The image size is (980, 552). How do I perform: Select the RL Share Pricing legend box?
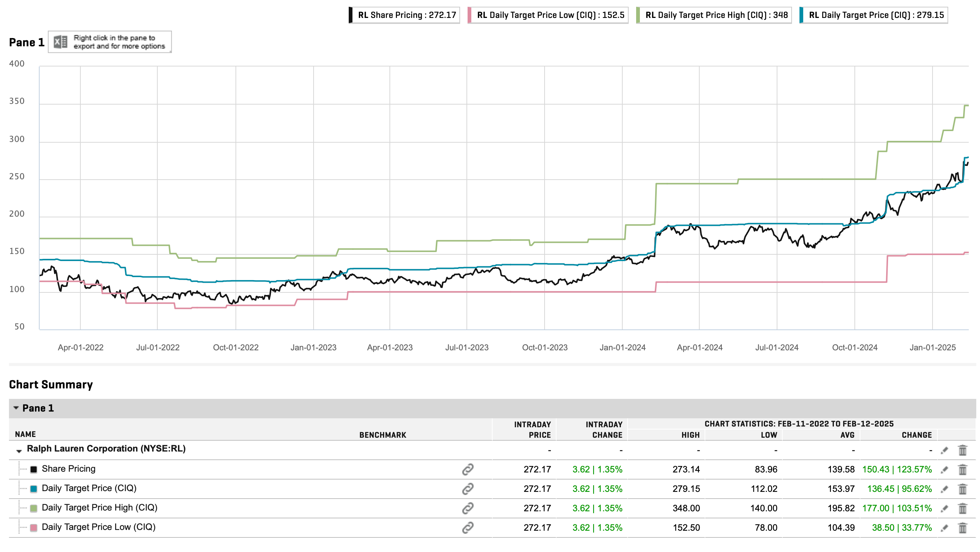[404, 15]
